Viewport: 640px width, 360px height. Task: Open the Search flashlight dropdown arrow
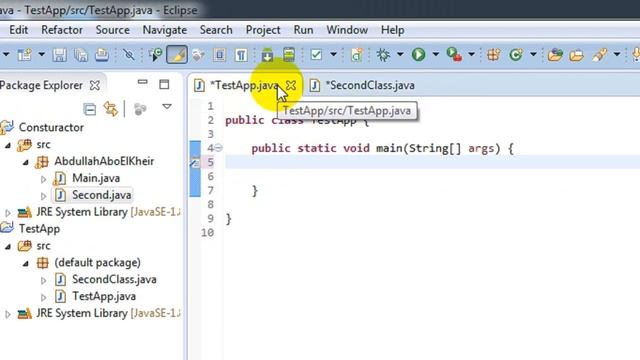[617, 54]
